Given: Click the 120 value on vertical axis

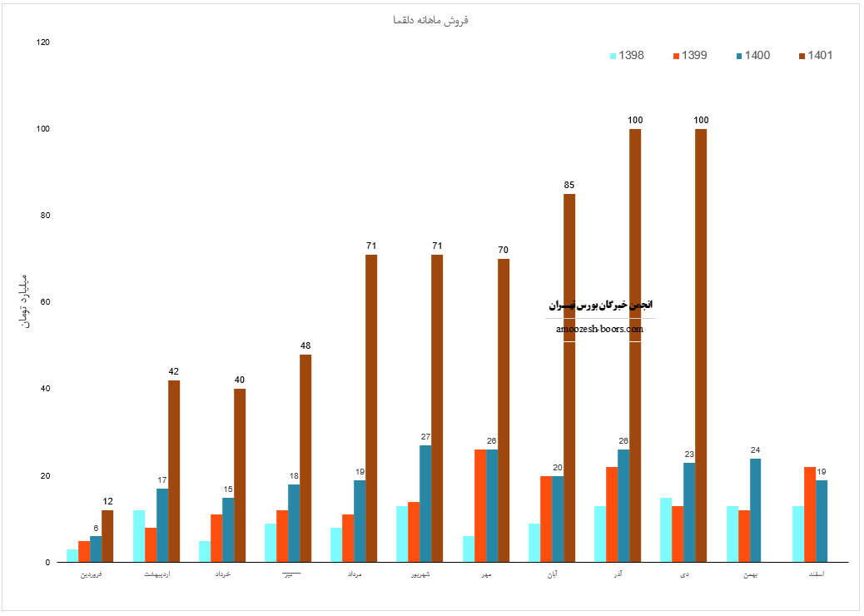Looking at the screenshot, I should click(43, 42).
